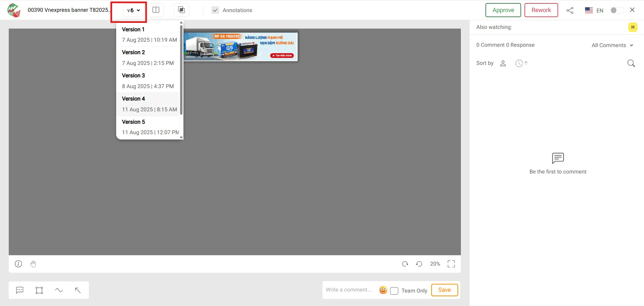Viewport: 644px width, 306px height.
Task: Click the side-by-side compare view icon
Action: pyautogui.click(x=156, y=10)
